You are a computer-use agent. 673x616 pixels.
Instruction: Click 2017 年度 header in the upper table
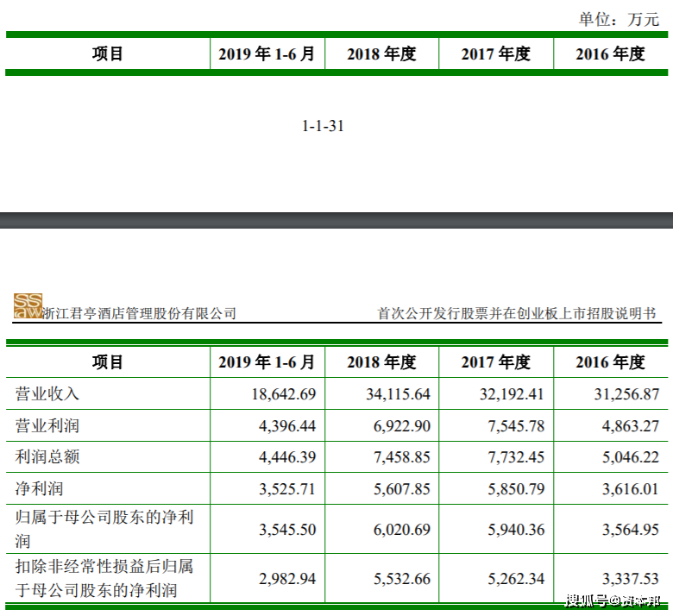click(496, 54)
